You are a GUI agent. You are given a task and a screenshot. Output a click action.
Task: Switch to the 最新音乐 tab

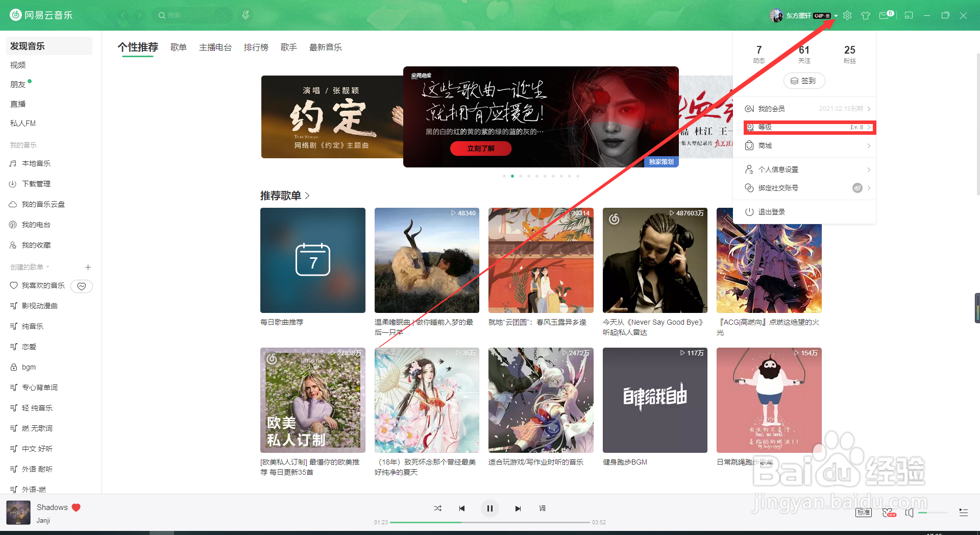click(326, 47)
